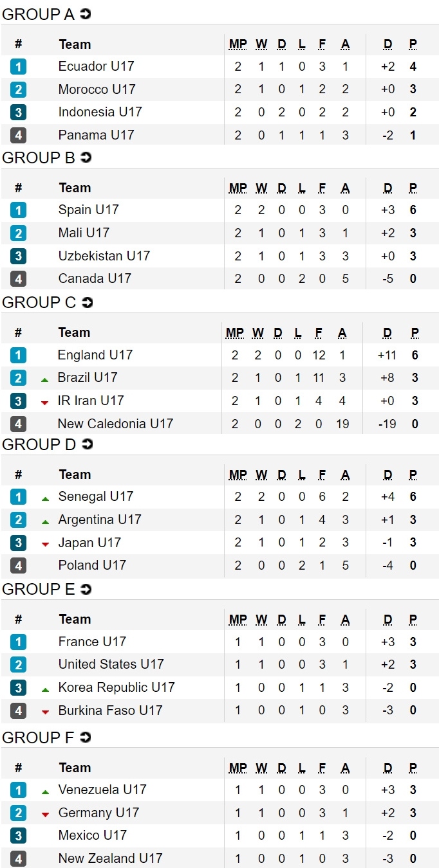Open the England U17 team link
Viewport: 439px width, 868px height.
pyautogui.click(x=95, y=355)
